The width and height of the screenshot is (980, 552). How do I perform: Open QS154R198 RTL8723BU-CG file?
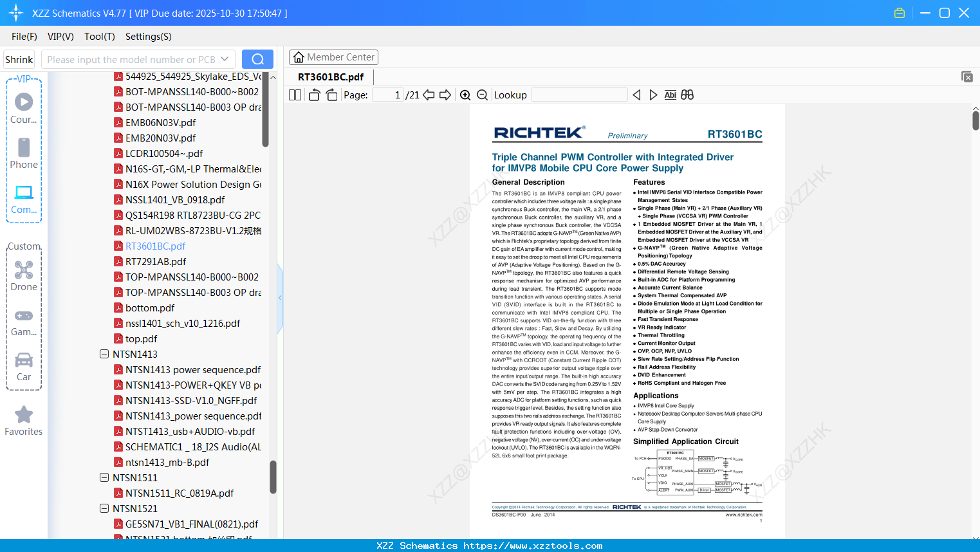coord(193,215)
